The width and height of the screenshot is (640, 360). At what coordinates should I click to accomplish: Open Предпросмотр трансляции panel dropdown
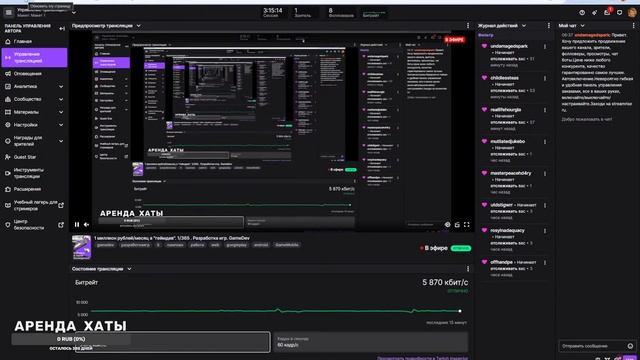138,26
